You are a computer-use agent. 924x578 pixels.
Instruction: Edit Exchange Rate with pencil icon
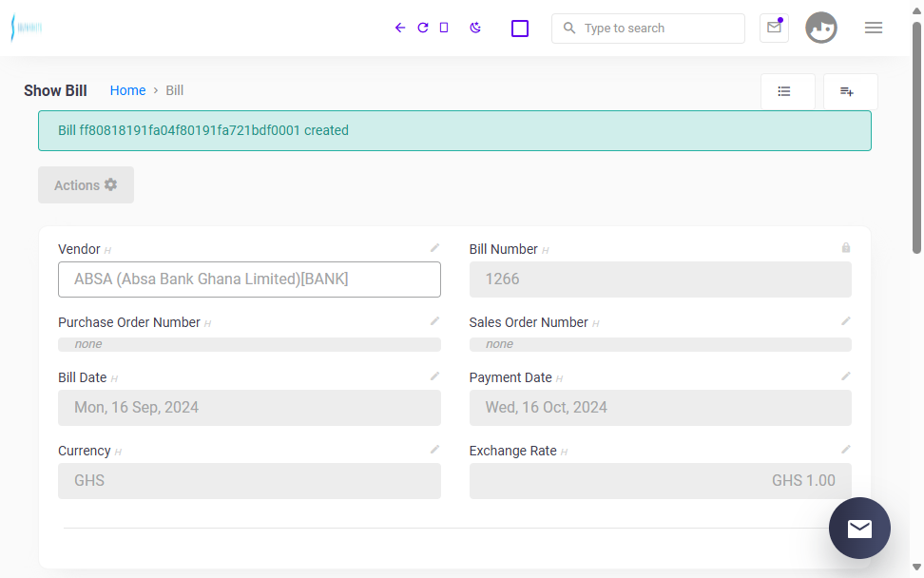pos(846,450)
